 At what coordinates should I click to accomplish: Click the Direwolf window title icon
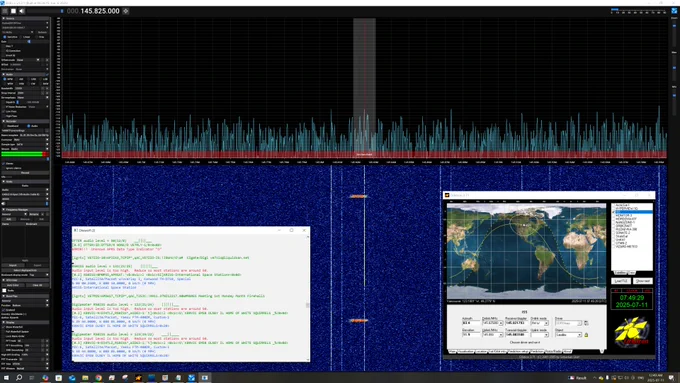pyautogui.click(x=75, y=230)
